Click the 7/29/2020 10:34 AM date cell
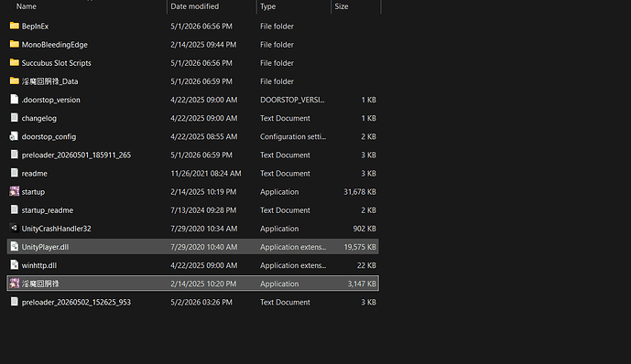 pos(203,229)
